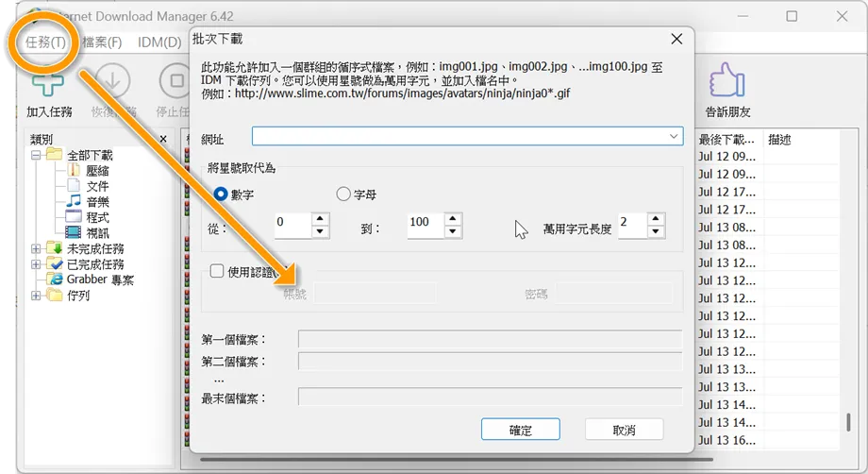The height and width of the screenshot is (474, 868).
Task: Select the 數字 (numbers) radio button
Action: 221,194
